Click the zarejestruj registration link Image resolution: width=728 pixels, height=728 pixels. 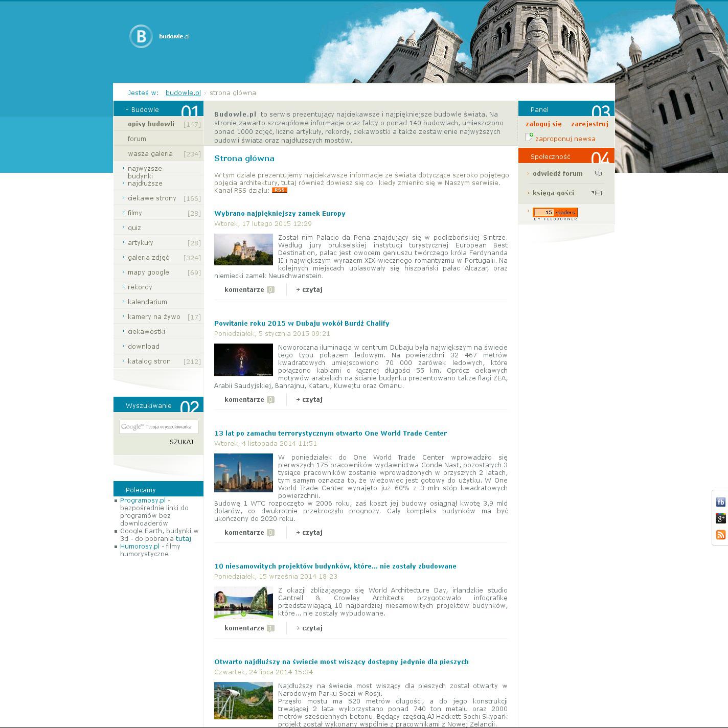coord(589,124)
